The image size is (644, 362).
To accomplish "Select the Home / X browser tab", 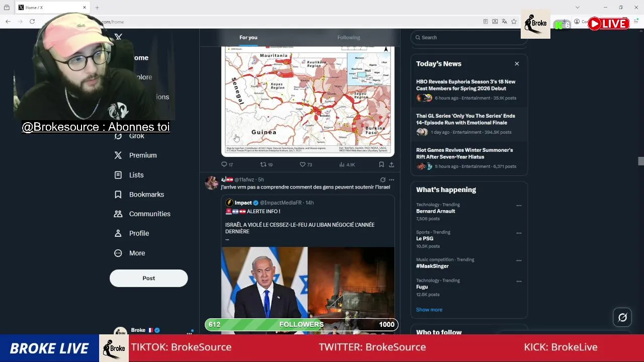I will point(52,8).
